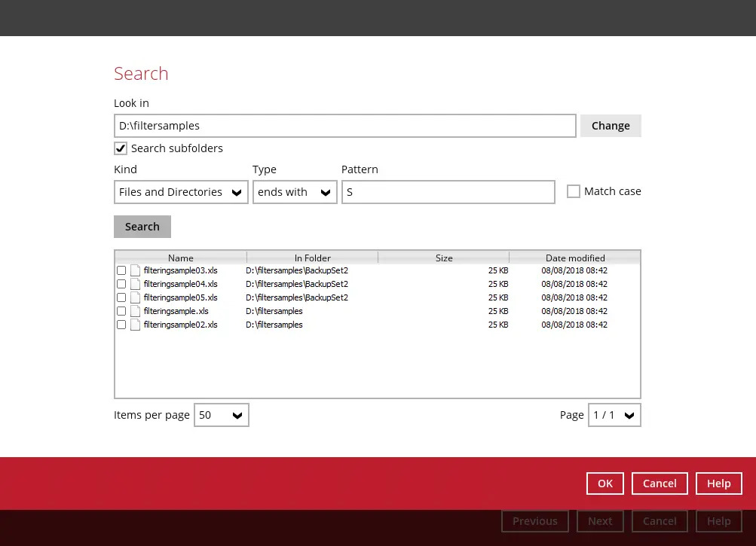Click the Change button for Look in path

pyautogui.click(x=611, y=126)
